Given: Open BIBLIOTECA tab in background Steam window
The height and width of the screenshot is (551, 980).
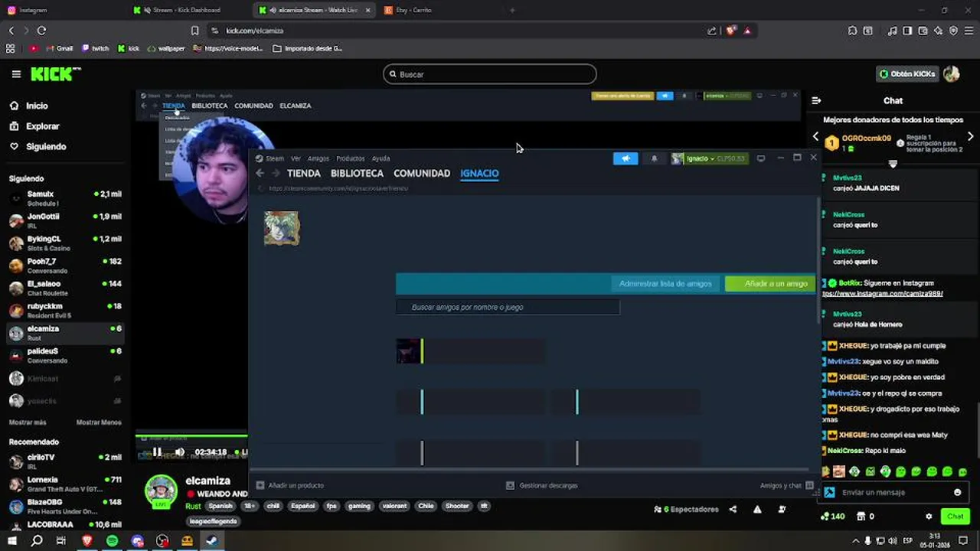Looking at the screenshot, I should click(210, 106).
